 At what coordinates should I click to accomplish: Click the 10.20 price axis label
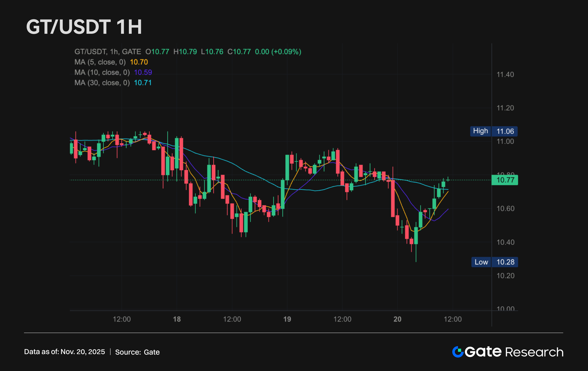pos(505,276)
